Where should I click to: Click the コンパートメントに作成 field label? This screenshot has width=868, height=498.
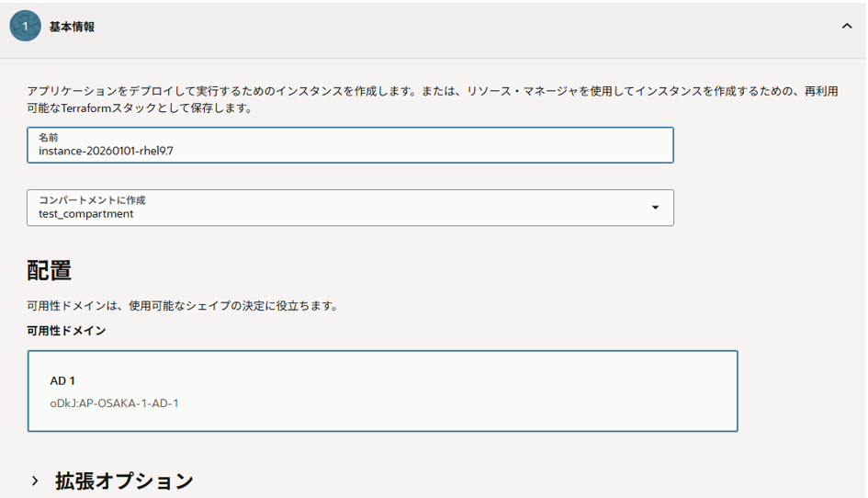click(92, 199)
